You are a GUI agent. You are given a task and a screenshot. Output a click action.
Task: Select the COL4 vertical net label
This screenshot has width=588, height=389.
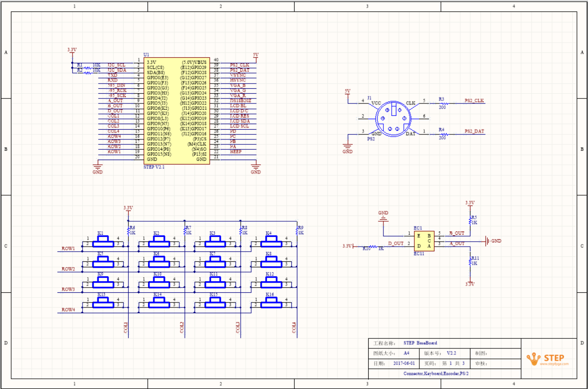click(x=294, y=328)
